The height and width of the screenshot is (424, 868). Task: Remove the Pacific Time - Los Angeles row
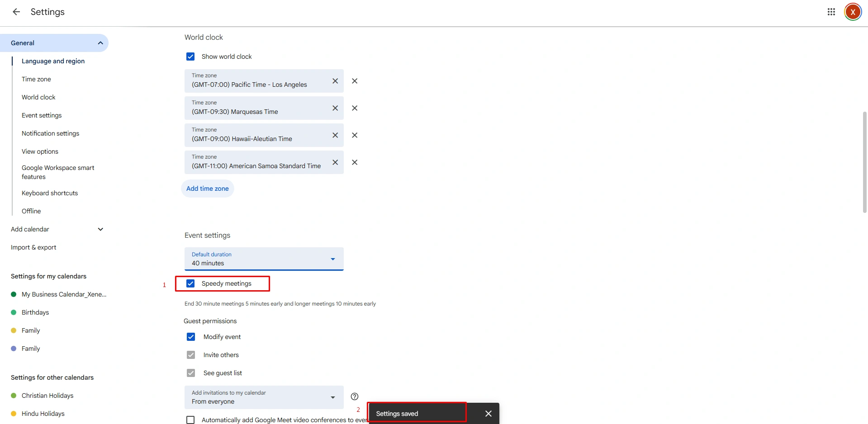coord(355,81)
